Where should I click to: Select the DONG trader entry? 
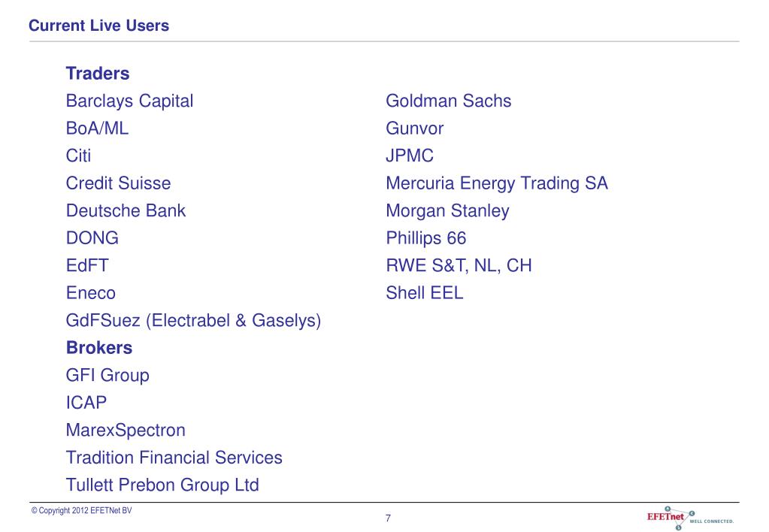(92, 238)
